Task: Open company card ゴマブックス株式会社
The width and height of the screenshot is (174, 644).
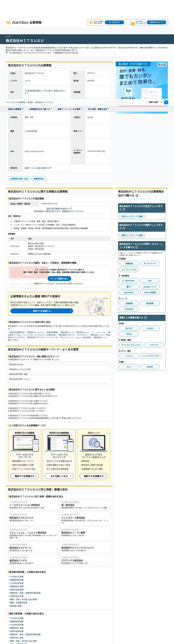Action: pos(85,560)
